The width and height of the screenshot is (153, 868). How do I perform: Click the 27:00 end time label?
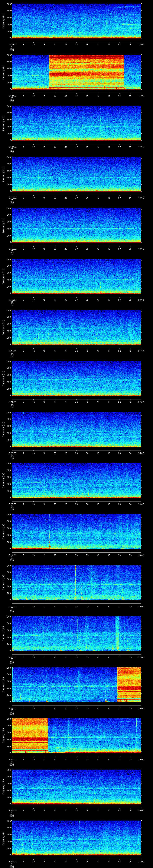[x=141, y=657]
